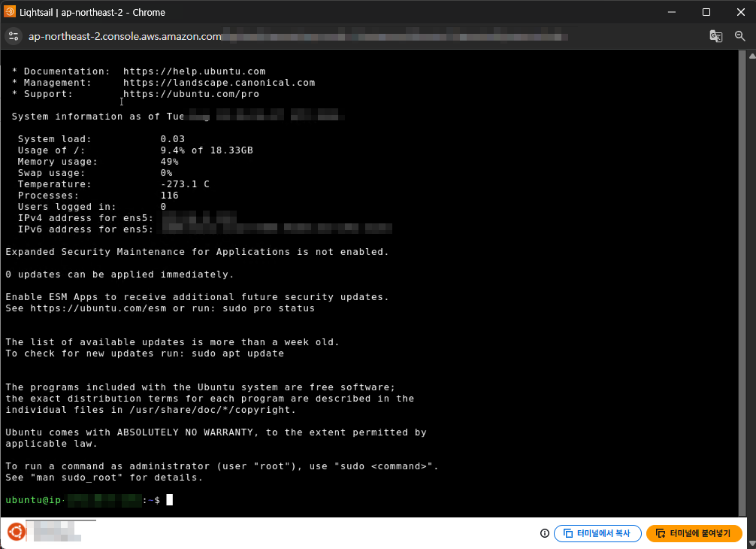
Task: Click the 'System information as of' text
Action: click(x=86, y=117)
